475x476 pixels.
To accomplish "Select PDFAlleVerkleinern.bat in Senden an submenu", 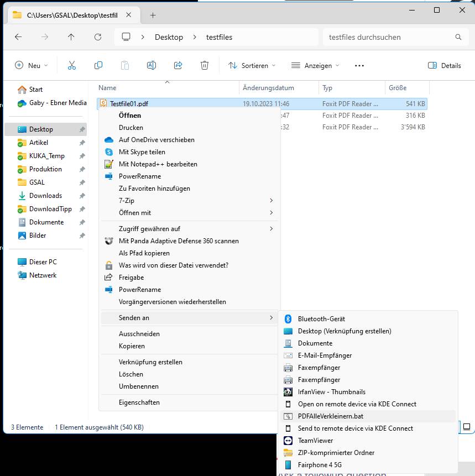I will click(330, 416).
